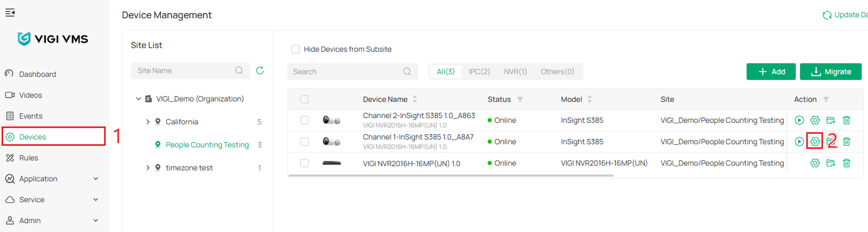The image size is (868, 232).
Task: Click the device search magnifier icon
Action: pyautogui.click(x=407, y=72)
